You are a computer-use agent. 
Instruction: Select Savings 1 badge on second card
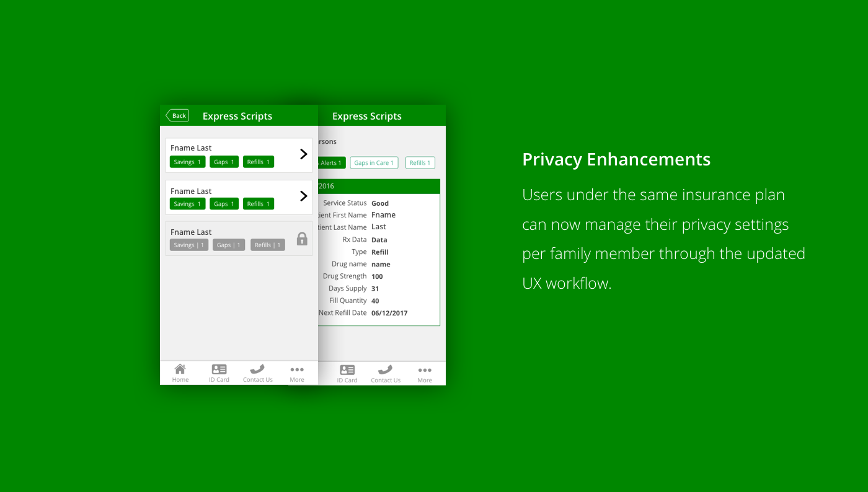(x=187, y=204)
